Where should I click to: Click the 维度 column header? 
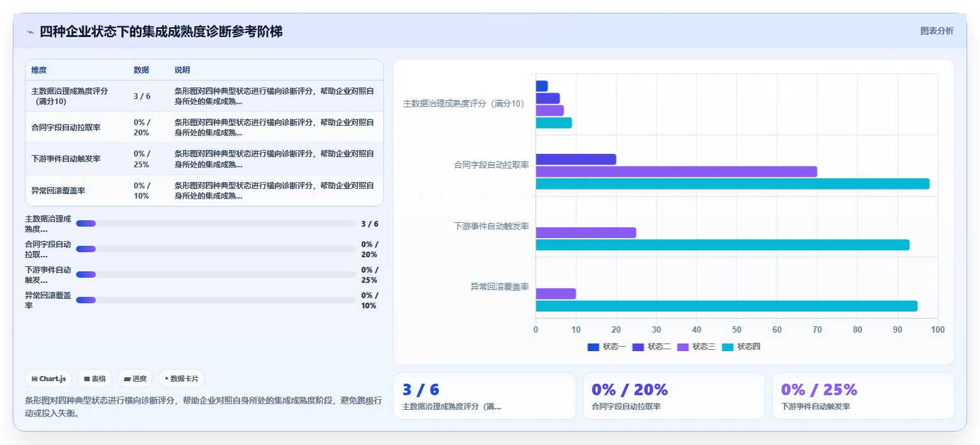coord(39,70)
